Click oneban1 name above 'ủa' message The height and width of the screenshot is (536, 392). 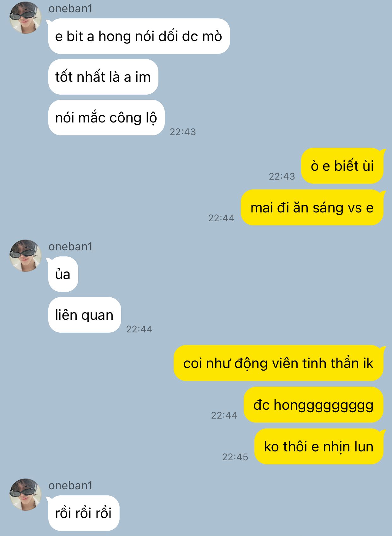[71, 247]
